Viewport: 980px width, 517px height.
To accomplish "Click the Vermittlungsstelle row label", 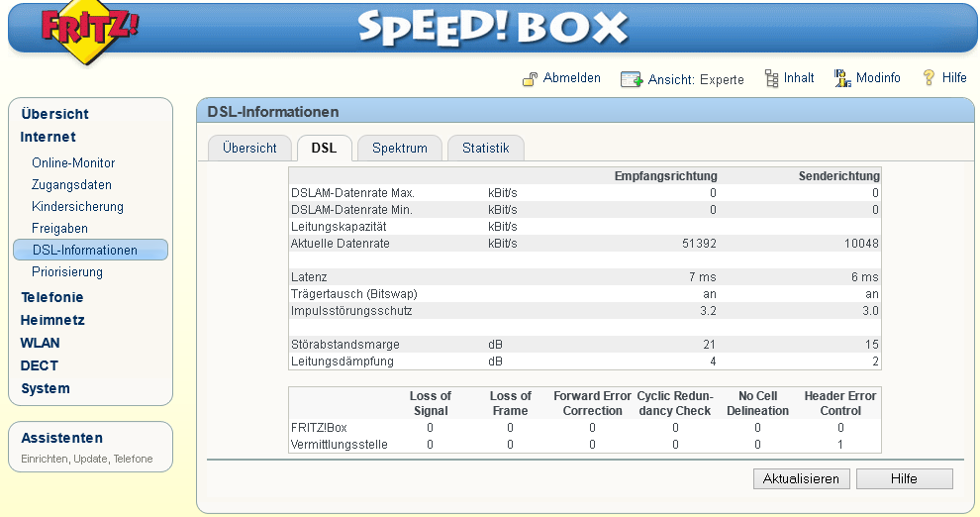I will click(340, 445).
